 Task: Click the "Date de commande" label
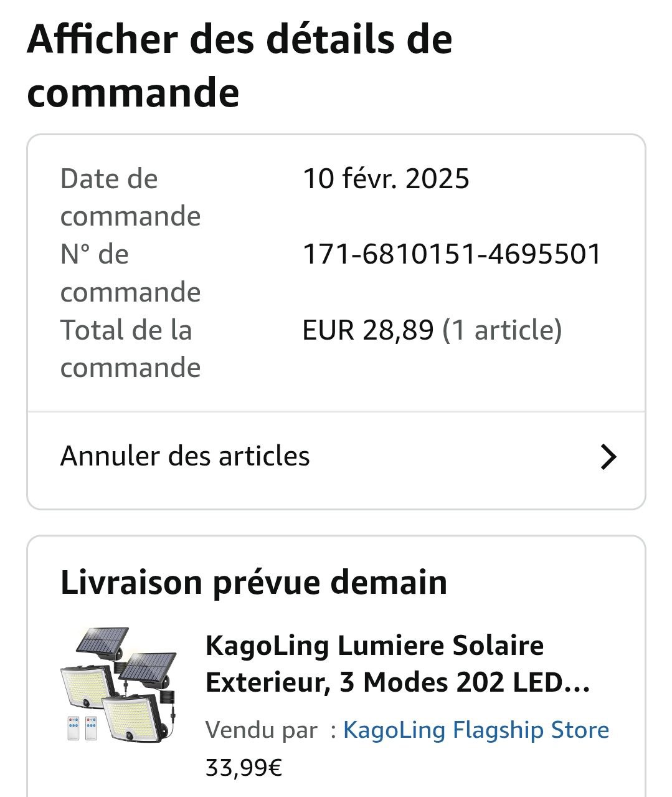130,198
